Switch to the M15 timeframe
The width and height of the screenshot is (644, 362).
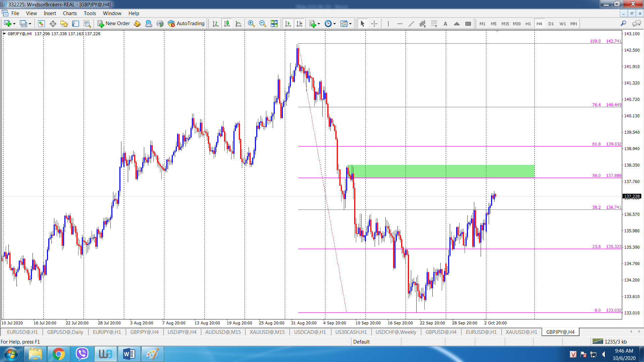[x=505, y=23]
